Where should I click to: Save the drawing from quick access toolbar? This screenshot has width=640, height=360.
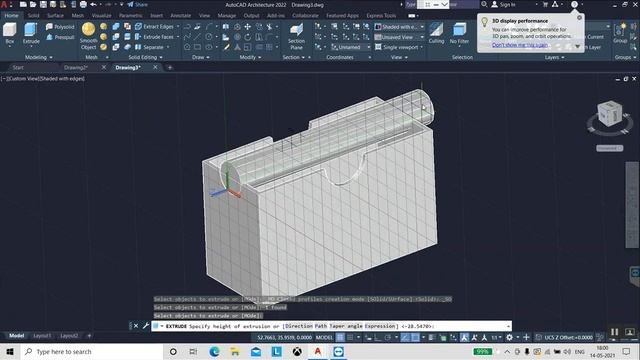tap(43, 4)
